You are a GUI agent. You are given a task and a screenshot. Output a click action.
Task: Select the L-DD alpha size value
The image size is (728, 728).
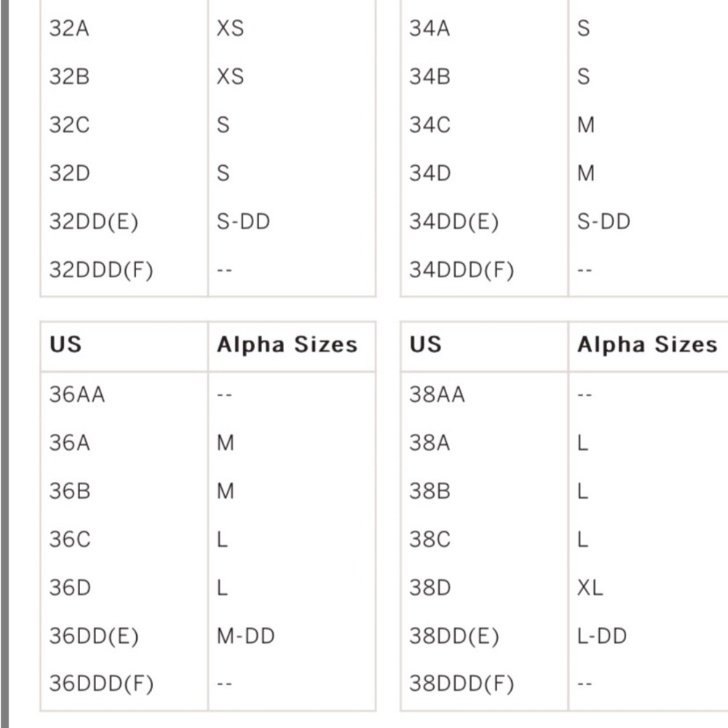point(602,636)
